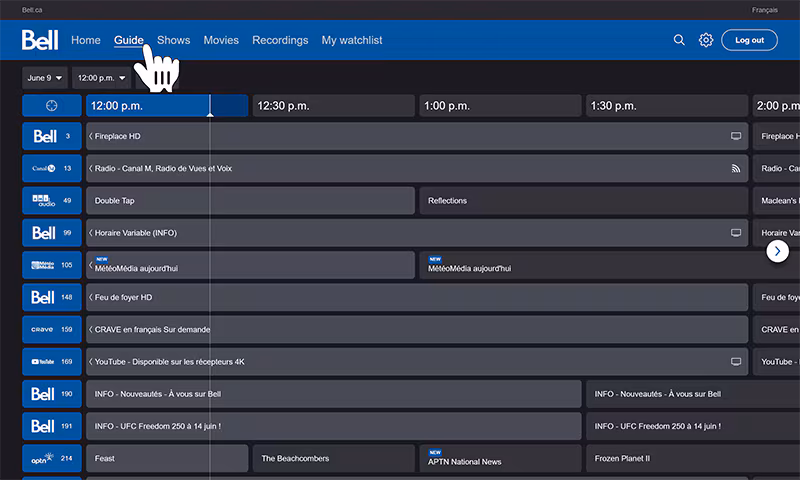Open the Shows tab
The width and height of the screenshot is (800, 480).
tap(173, 40)
